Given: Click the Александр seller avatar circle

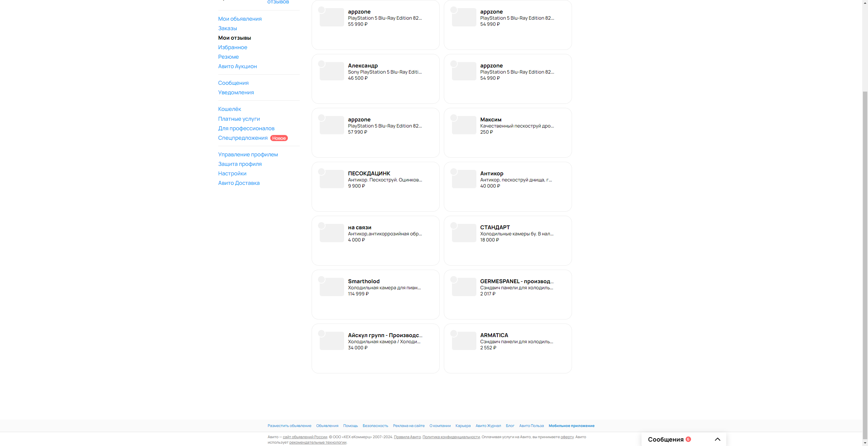Looking at the screenshot, I should (x=321, y=64).
